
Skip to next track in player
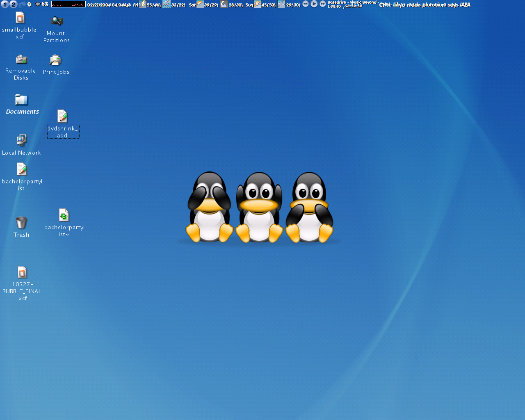coord(323,4)
